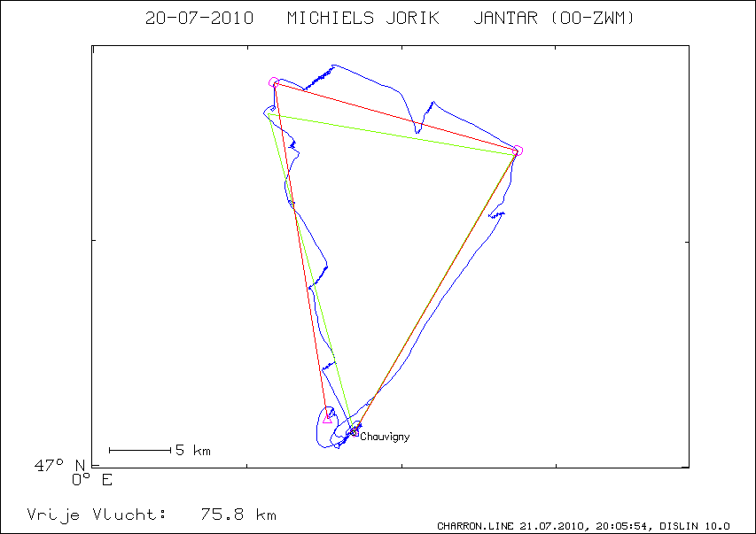This screenshot has width=756, height=534.
Task: Click the 75.8 km value
Action: pos(238,515)
